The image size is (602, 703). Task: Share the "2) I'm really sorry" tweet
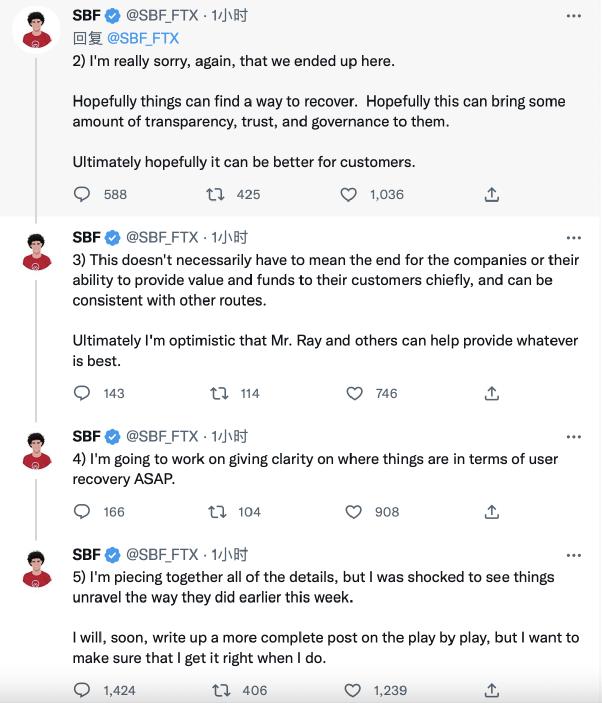click(492, 194)
